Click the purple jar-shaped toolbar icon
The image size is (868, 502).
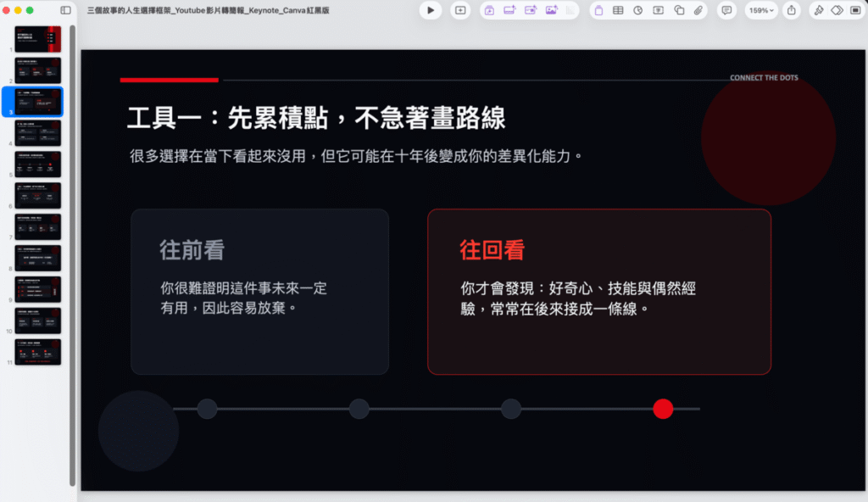pyautogui.click(x=598, y=10)
